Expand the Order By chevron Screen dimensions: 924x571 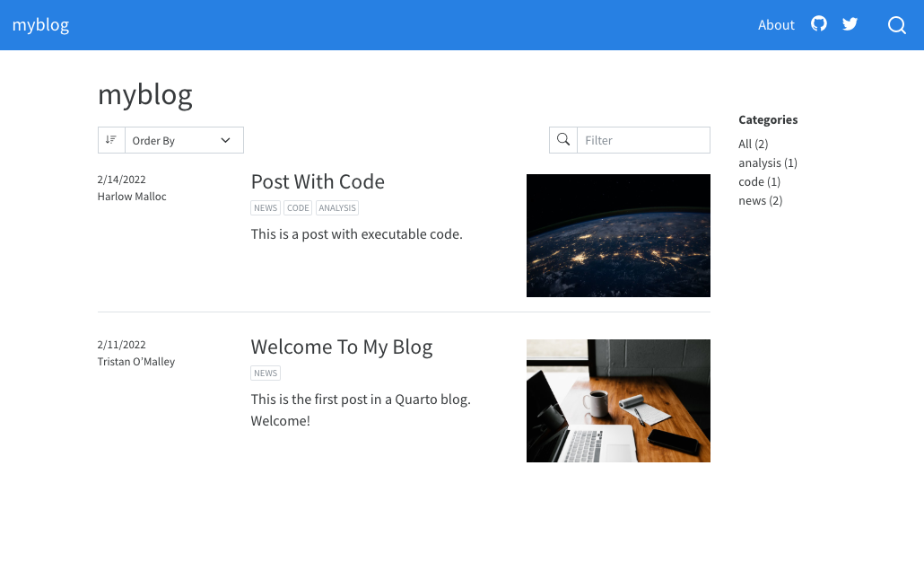click(x=226, y=140)
